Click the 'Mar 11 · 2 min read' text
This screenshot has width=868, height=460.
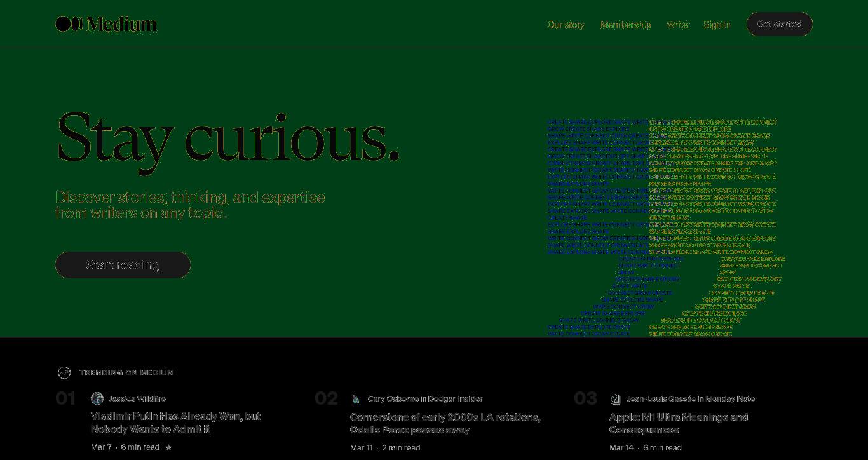click(x=385, y=448)
